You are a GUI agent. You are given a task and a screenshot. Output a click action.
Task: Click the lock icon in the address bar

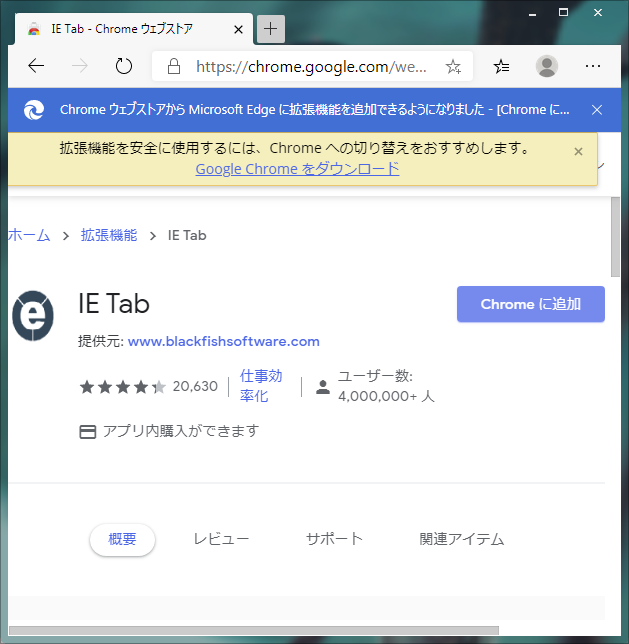click(x=174, y=66)
